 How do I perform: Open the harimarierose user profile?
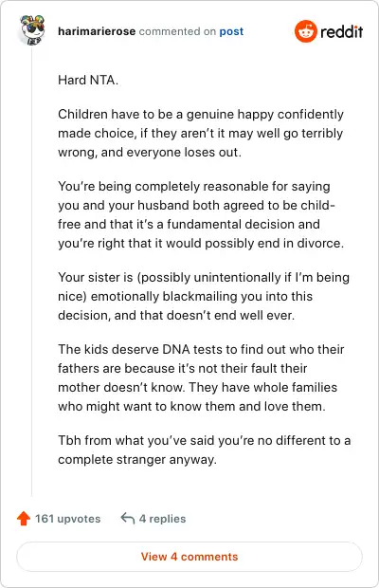97,31
